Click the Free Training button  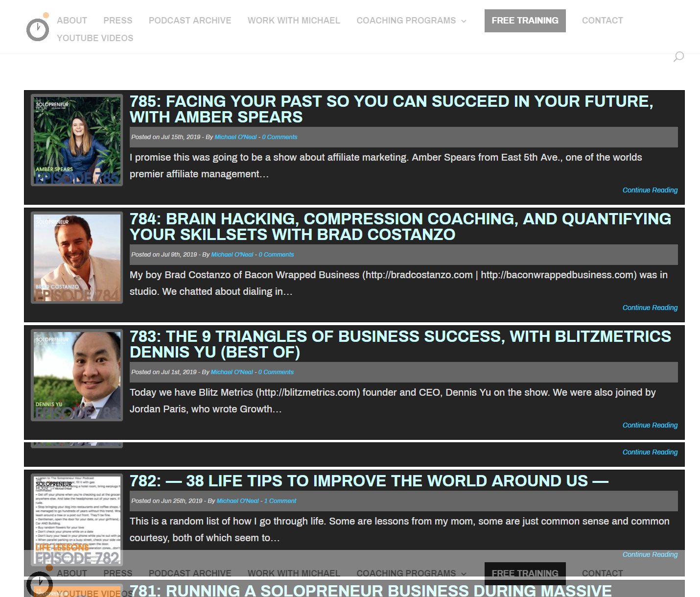(525, 21)
